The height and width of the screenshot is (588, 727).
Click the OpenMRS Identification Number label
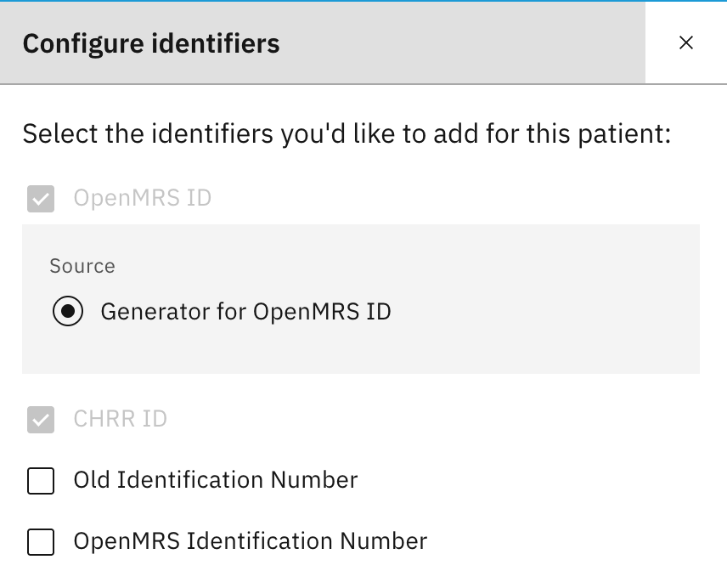[x=250, y=542]
